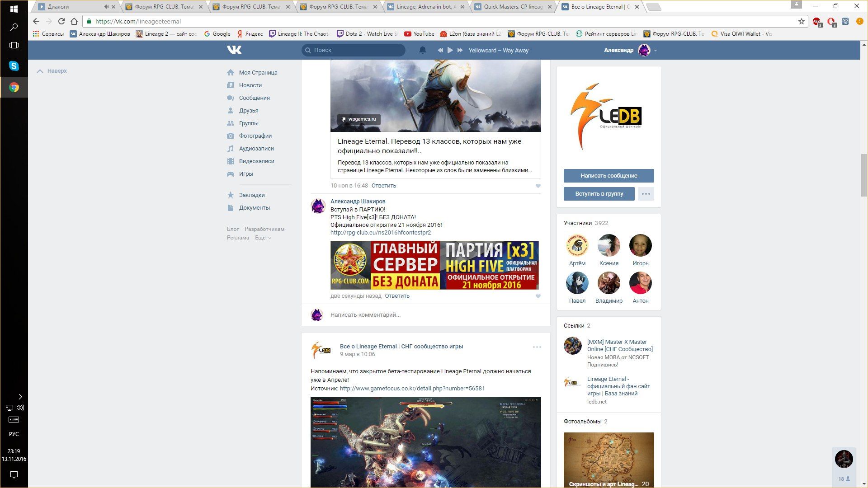The height and width of the screenshot is (488, 868).
Task: Switch to the Quick Masters tab
Action: [513, 7]
